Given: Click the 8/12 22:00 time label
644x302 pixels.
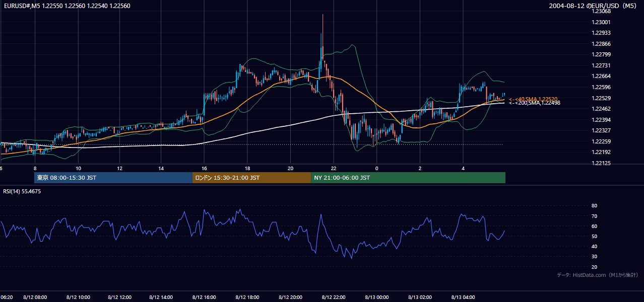Looking at the screenshot, I should click(334, 297).
